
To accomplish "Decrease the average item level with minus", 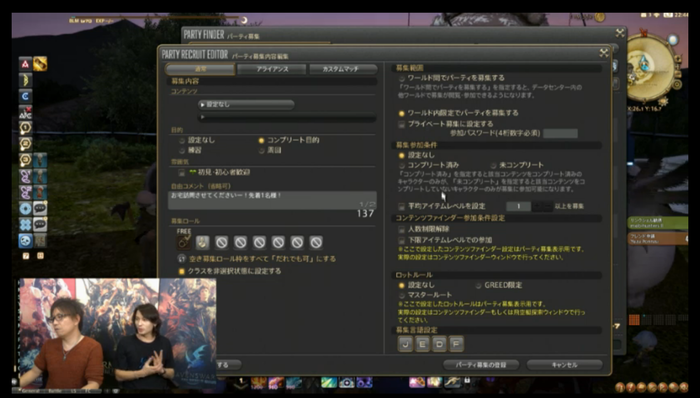I will click(x=548, y=206).
